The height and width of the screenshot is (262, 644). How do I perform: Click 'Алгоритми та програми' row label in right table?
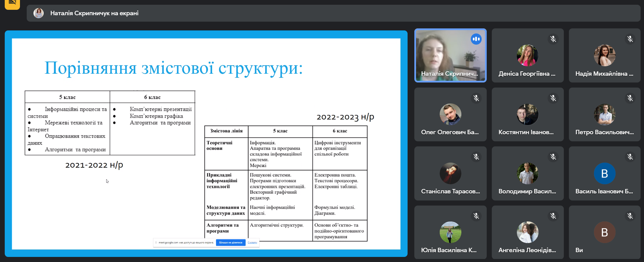point(223,228)
